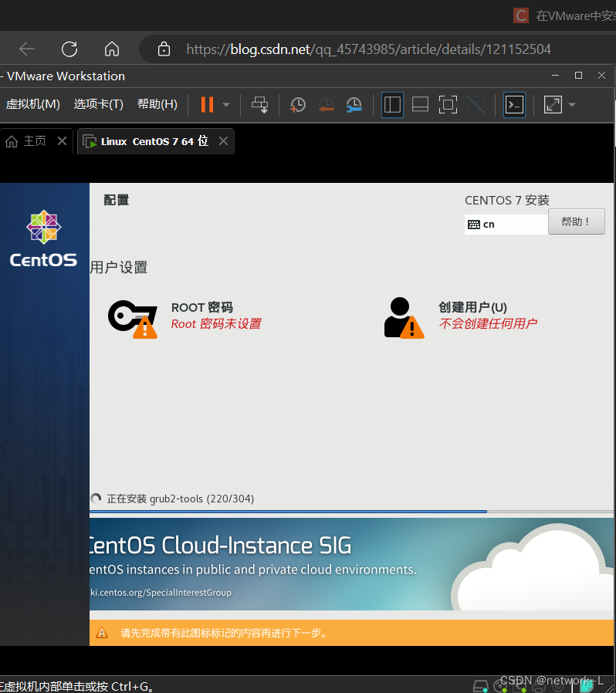The width and height of the screenshot is (616, 693).
Task: Toggle the library sidebar view
Action: (392, 105)
